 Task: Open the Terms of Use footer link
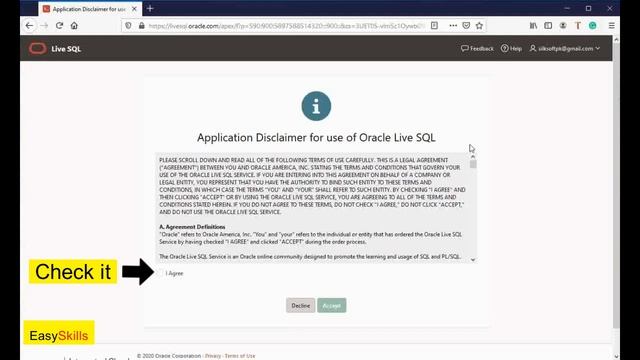point(240,356)
